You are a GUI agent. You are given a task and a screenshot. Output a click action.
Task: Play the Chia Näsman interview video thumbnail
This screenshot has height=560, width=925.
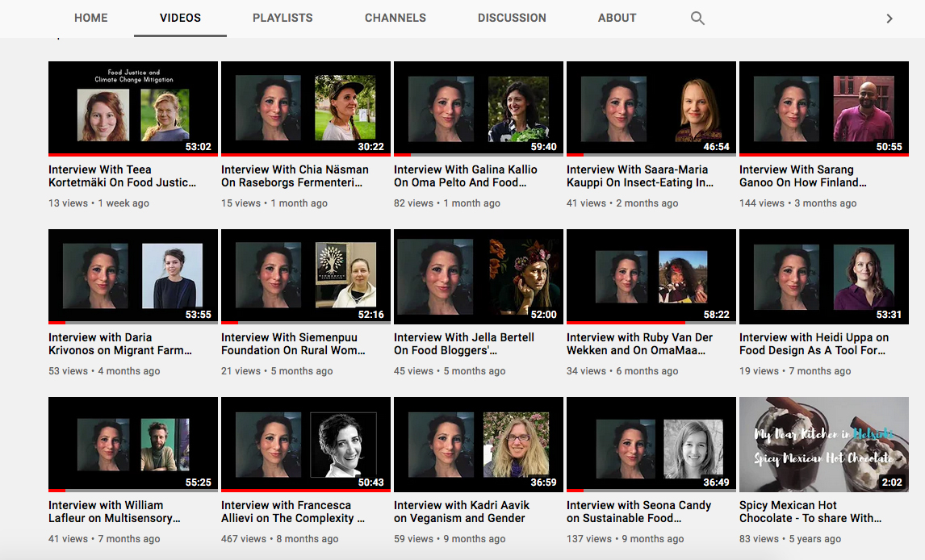pyautogui.click(x=306, y=108)
